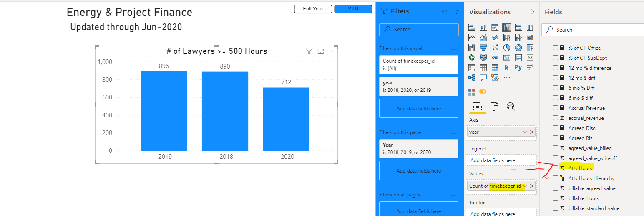The width and height of the screenshot is (644, 216).
Task: Collapse the Visualizations pane chevron
Action: (x=533, y=12)
